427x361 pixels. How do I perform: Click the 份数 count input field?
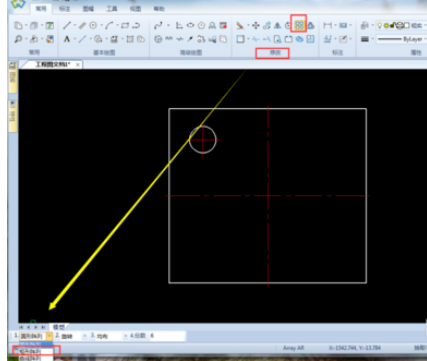coord(167,336)
